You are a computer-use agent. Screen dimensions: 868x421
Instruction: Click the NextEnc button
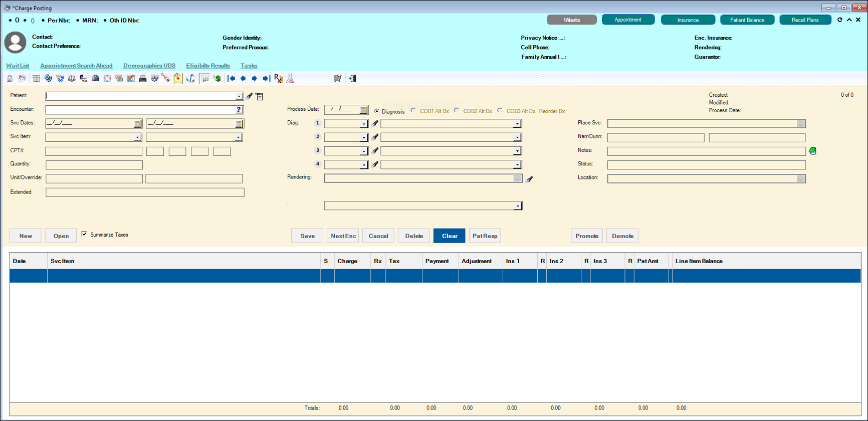pos(343,236)
